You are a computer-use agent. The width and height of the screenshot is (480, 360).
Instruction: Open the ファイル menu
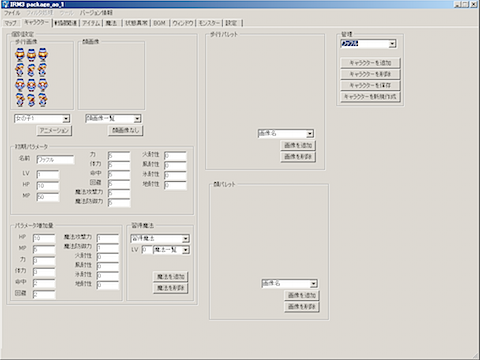pyautogui.click(x=12, y=13)
